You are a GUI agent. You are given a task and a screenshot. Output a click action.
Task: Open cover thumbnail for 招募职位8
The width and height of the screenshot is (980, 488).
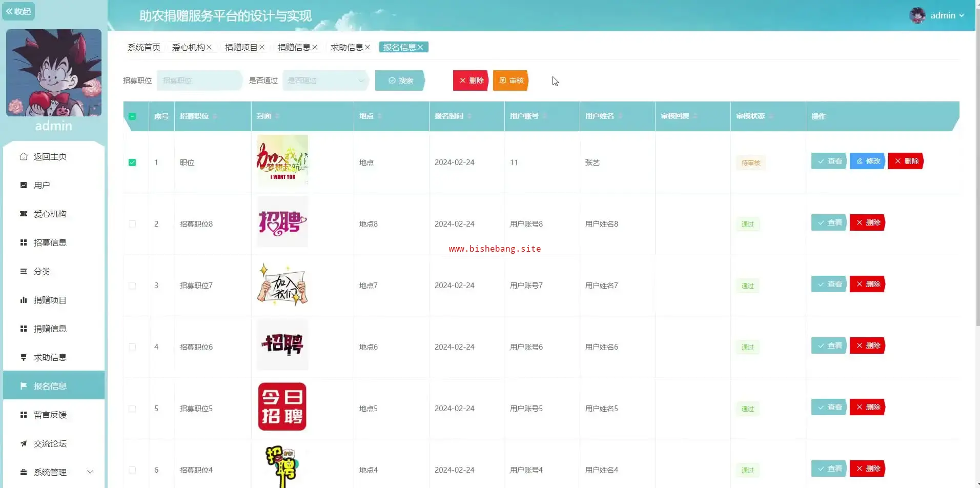(x=282, y=221)
